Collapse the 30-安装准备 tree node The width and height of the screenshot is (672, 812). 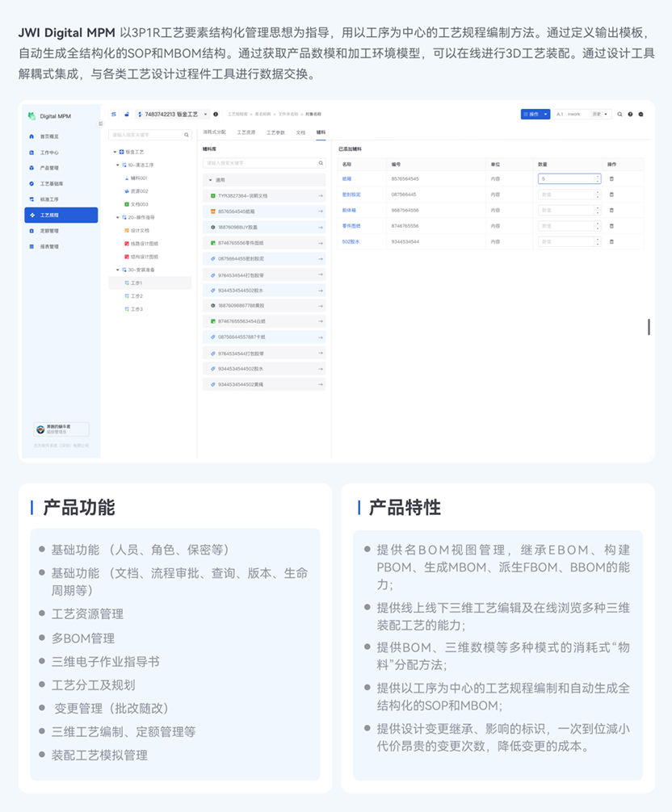coord(118,270)
